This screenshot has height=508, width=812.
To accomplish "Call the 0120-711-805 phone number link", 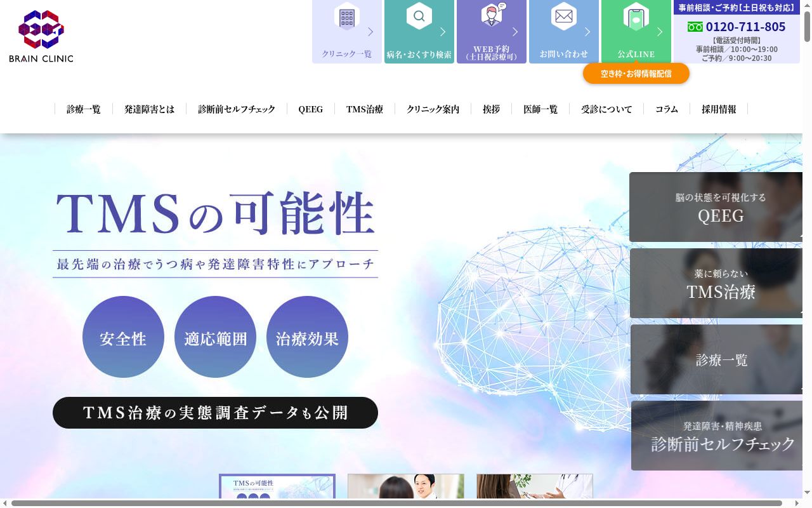I will 745,27.
